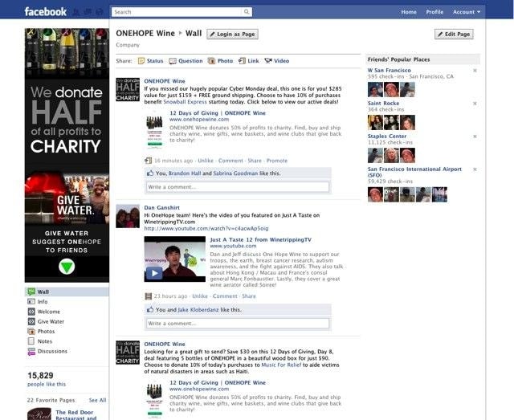Click See All favorite pages
514x420 pixels.
[x=98, y=400]
